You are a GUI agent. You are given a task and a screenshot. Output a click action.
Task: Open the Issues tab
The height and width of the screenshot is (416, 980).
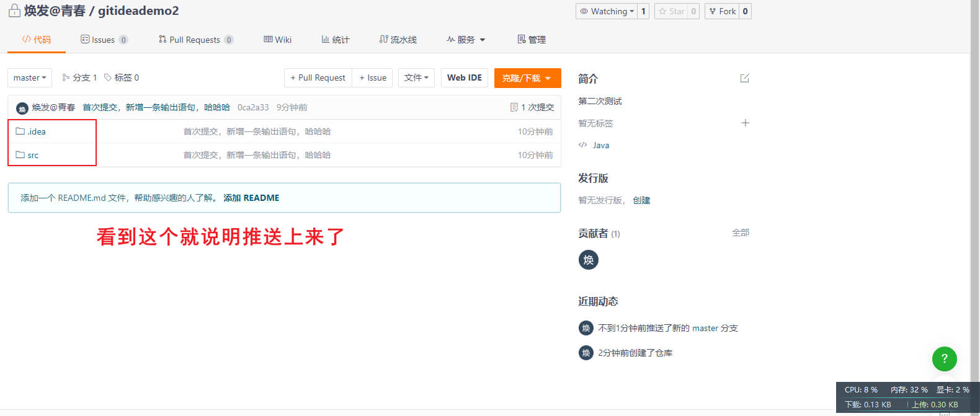[104, 40]
